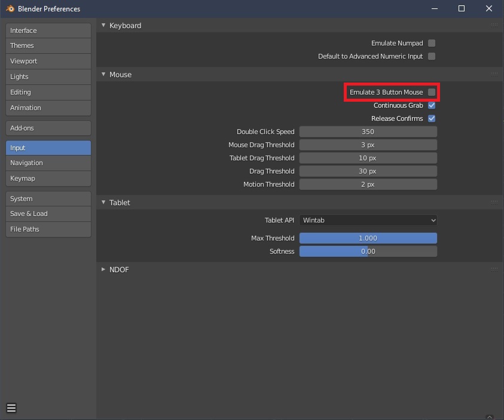Enable Emulate 3 Button Mouse
The image size is (504, 420).
point(432,92)
